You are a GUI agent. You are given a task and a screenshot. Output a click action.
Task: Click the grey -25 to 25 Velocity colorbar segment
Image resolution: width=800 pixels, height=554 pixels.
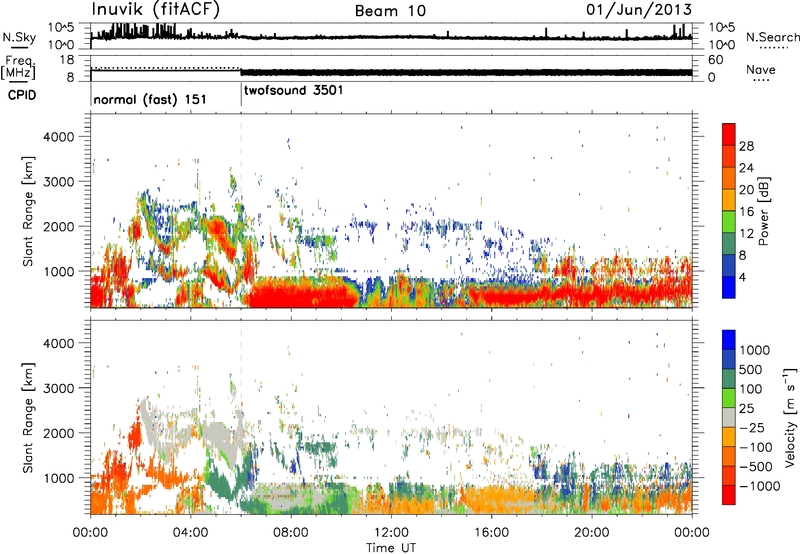(729, 417)
